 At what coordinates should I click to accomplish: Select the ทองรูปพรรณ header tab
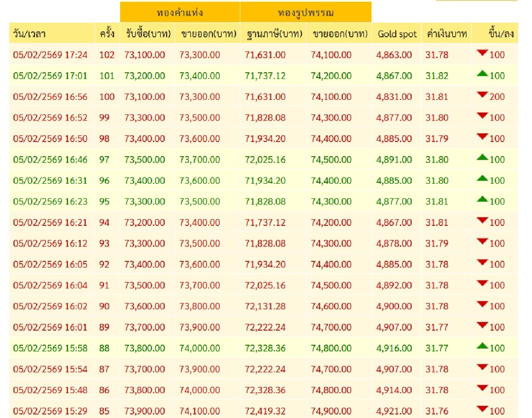pos(305,12)
